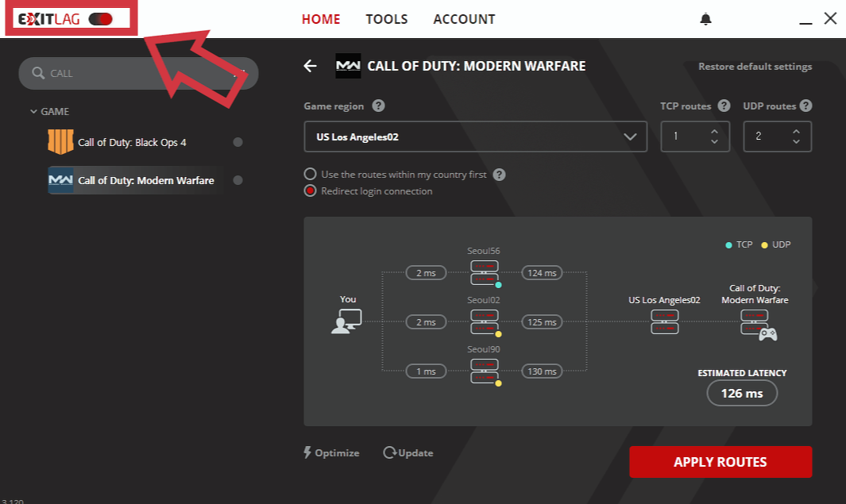Select Use the routes within my country first
846x504 pixels.
click(311, 174)
